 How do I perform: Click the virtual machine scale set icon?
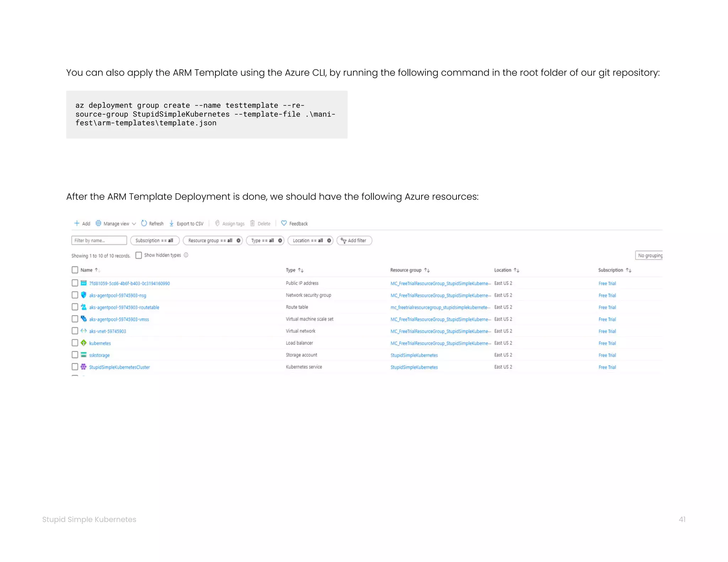tap(84, 319)
